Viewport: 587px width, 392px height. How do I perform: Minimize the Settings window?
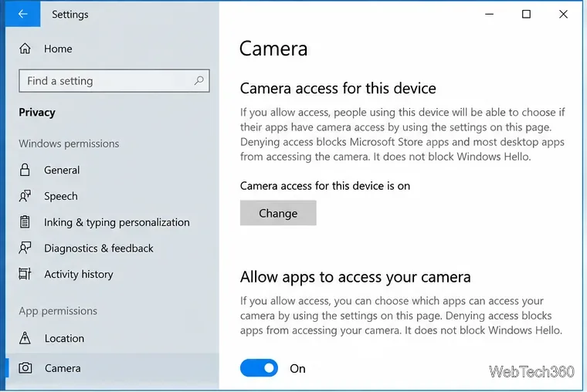pyautogui.click(x=489, y=14)
